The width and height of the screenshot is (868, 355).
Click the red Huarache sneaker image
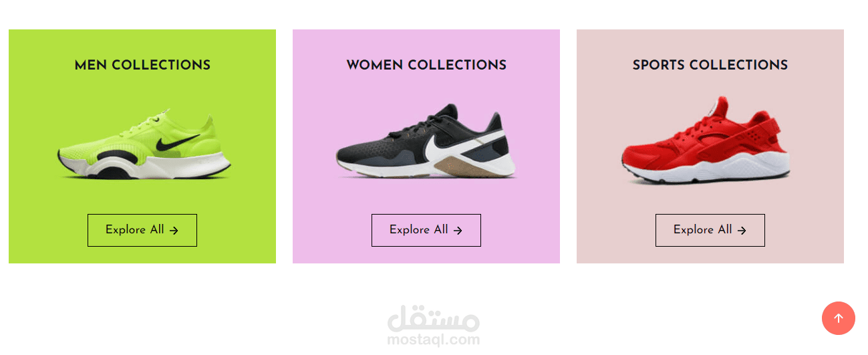click(x=706, y=142)
